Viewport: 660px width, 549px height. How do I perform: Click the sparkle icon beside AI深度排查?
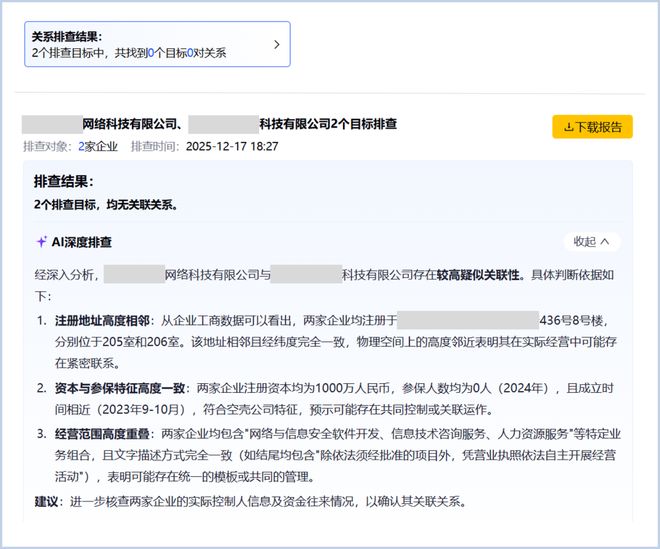41,242
